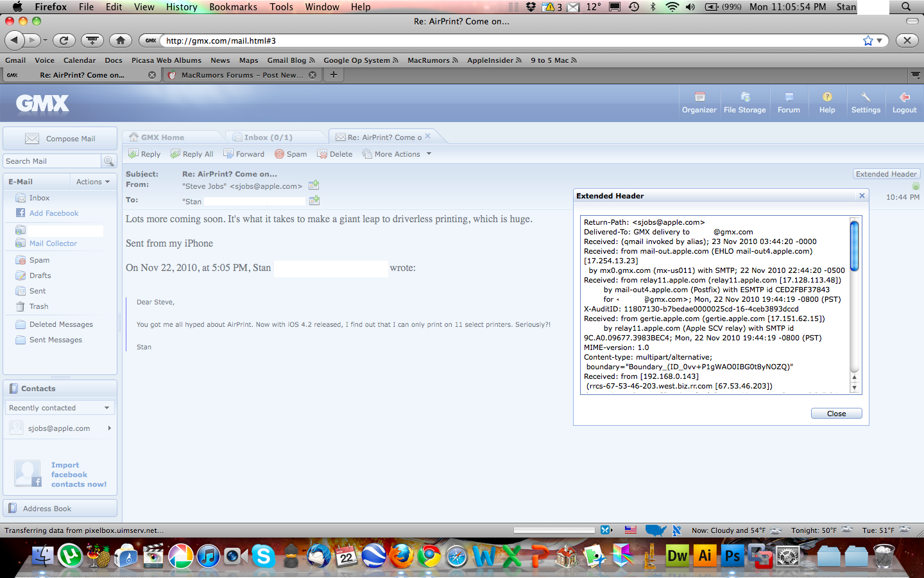This screenshot has height=578, width=924.
Task: Switch to MacRumors Forums browser tab
Action: 241,75
